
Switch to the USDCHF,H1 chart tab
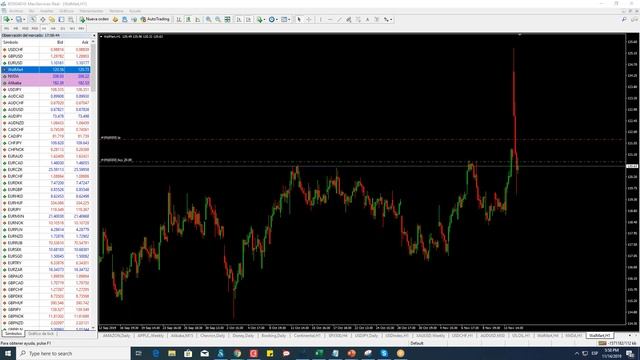(x=462, y=336)
